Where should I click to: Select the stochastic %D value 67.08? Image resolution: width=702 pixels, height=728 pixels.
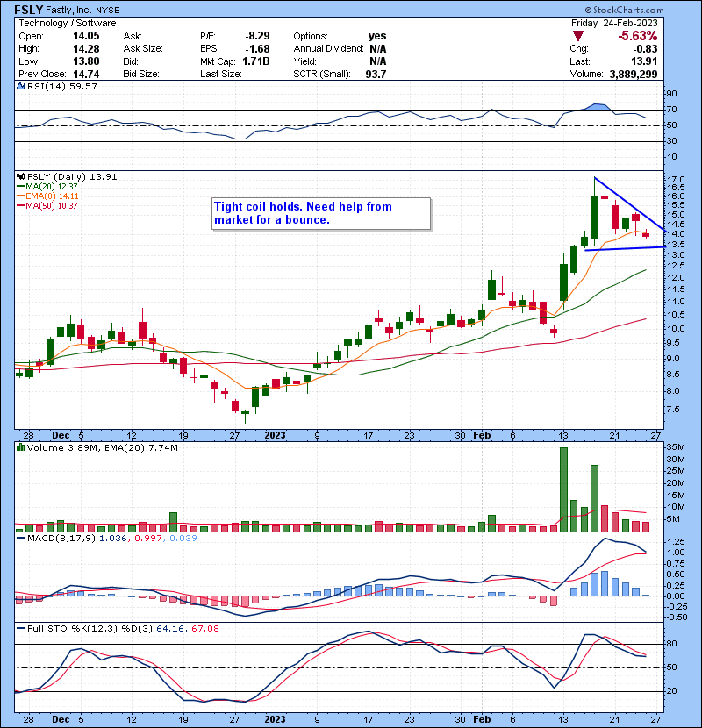point(204,628)
